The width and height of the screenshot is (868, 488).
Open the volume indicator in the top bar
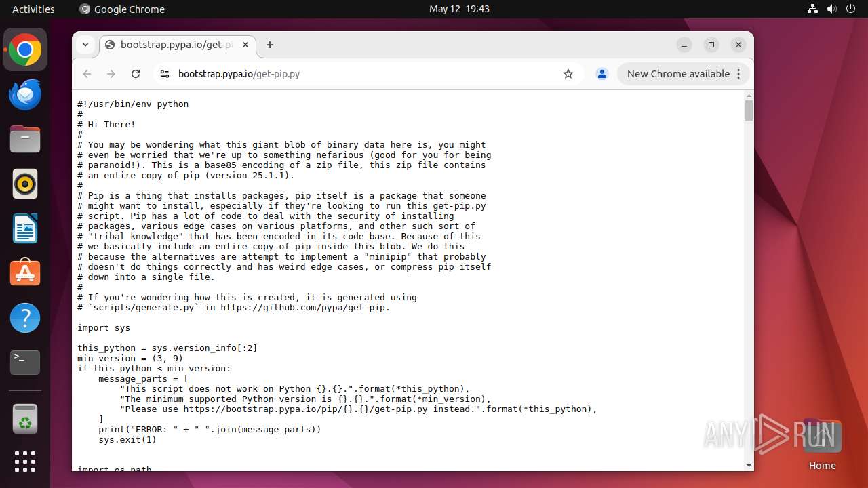click(831, 9)
